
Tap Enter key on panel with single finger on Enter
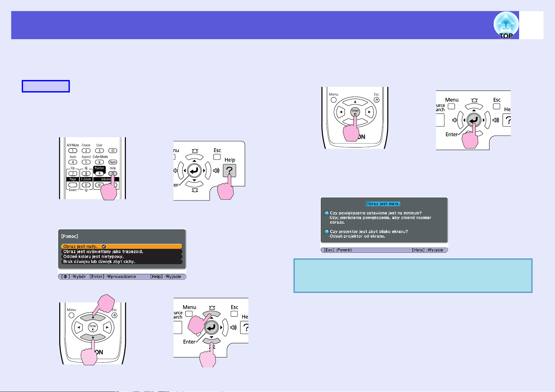pos(474,120)
